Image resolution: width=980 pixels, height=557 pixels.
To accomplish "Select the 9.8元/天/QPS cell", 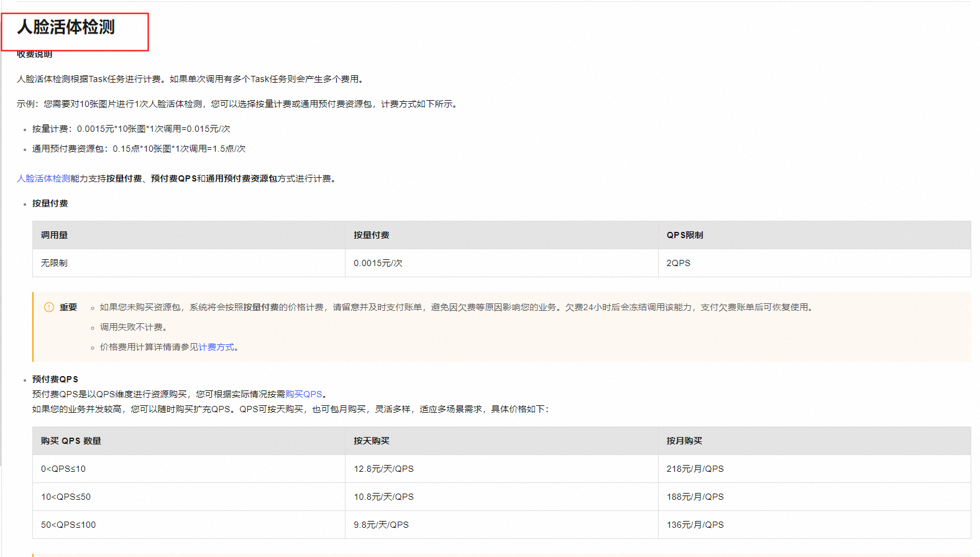I will (x=501, y=525).
